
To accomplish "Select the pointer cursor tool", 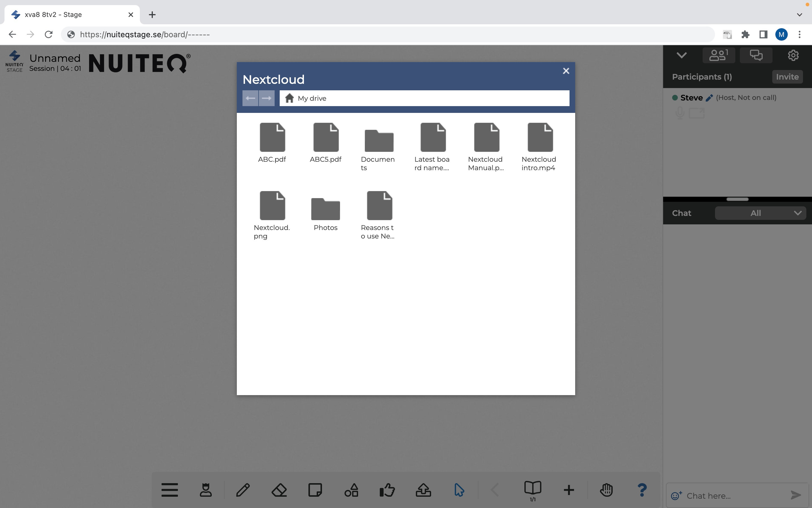I will (459, 490).
